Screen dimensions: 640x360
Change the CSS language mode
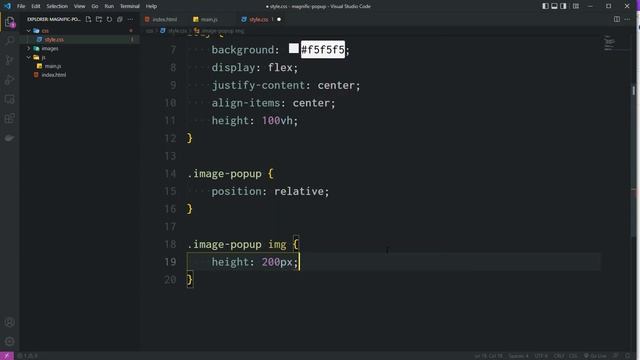coord(573,356)
